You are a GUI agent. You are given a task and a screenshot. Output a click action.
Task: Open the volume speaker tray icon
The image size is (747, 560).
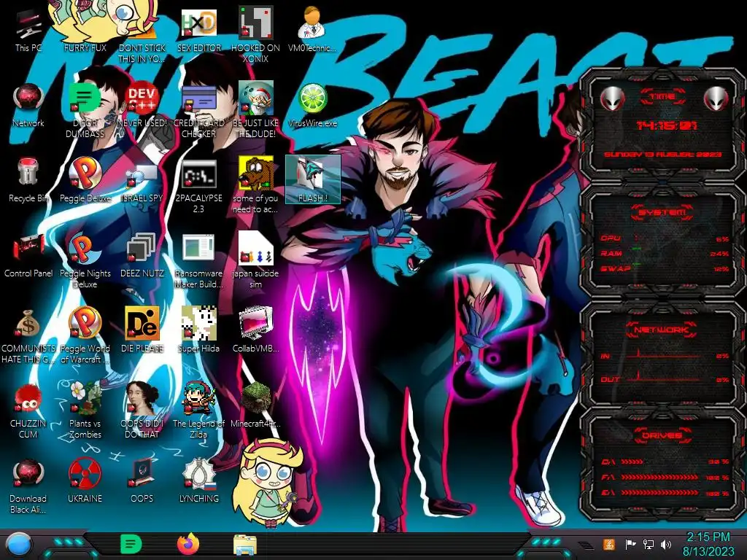click(x=666, y=544)
